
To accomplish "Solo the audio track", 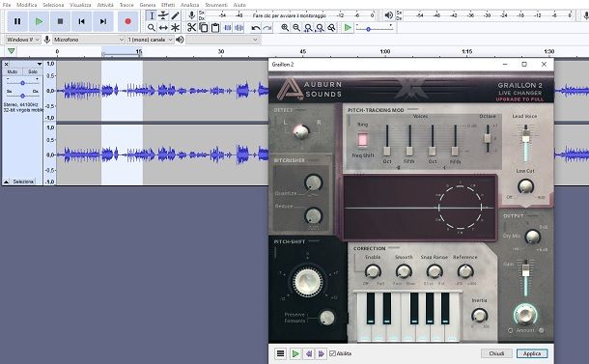I will pyautogui.click(x=32, y=71).
